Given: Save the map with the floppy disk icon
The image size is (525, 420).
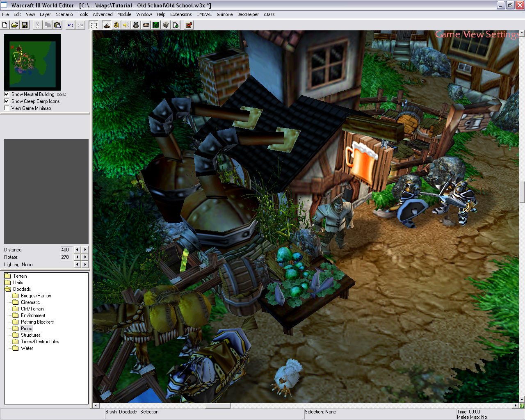Looking at the screenshot, I should click(x=25, y=25).
